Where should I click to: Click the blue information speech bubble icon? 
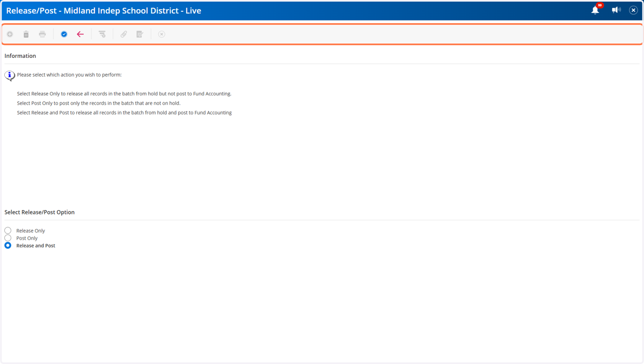tap(10, 76)
